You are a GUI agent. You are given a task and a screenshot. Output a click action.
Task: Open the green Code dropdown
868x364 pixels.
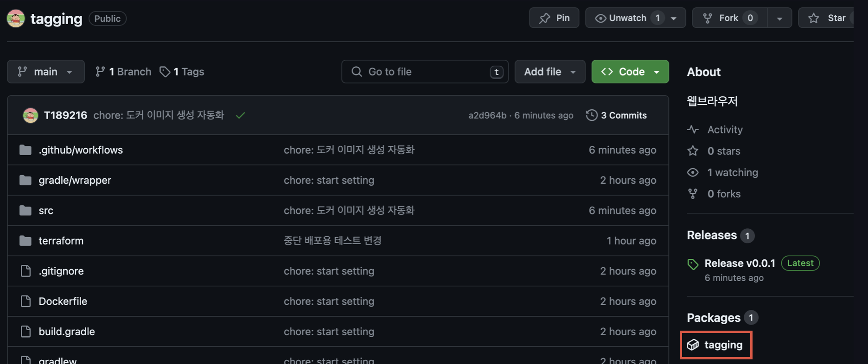tap(630, 72)
